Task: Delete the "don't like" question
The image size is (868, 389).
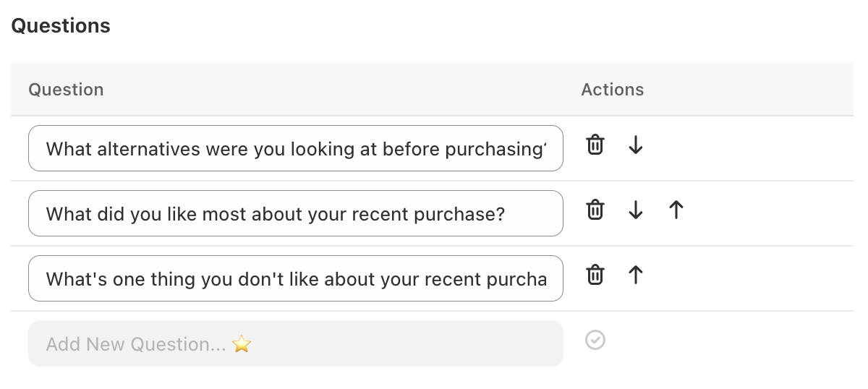Action: tap(595, 275)
